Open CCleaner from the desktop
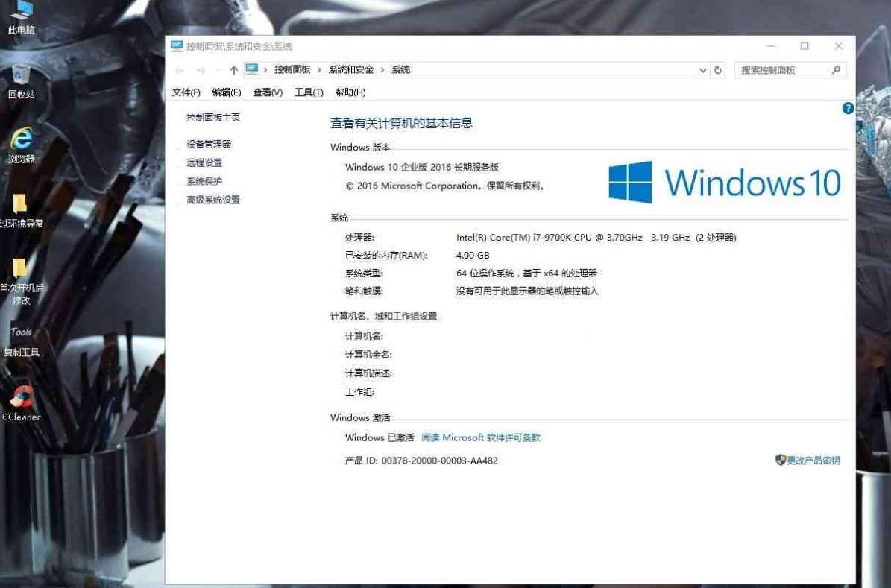 click(21, 395)
